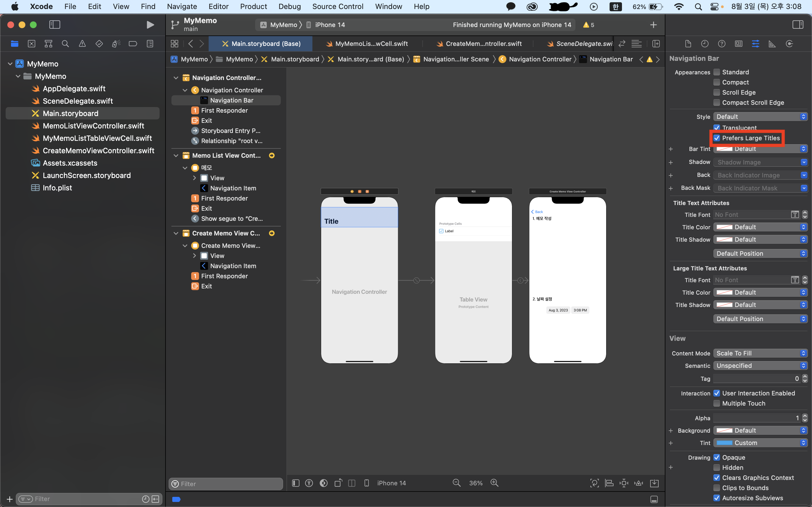This screenshot has height=507, width=812.
Task: Toggle the right inspector panel
Action: point(798,25)
